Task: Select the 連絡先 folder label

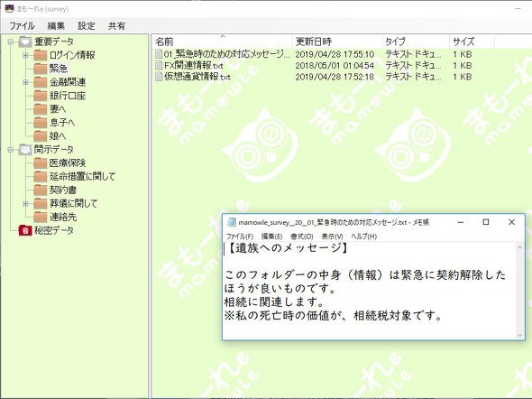Action: [x=63, y=217]
